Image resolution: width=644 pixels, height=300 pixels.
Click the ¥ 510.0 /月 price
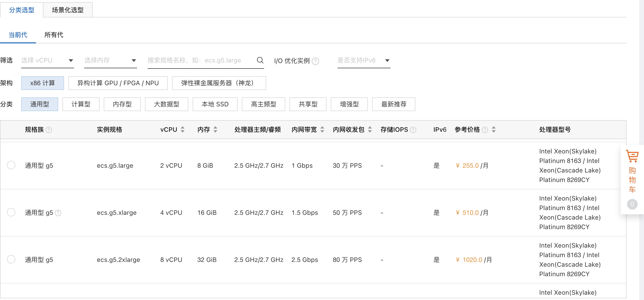click(472, 213)
